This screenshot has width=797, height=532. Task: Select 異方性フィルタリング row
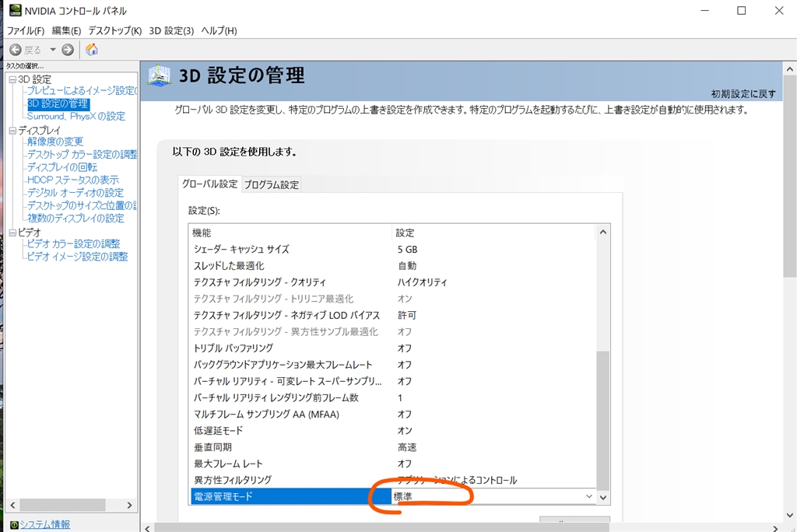click(x=392, y=480)
